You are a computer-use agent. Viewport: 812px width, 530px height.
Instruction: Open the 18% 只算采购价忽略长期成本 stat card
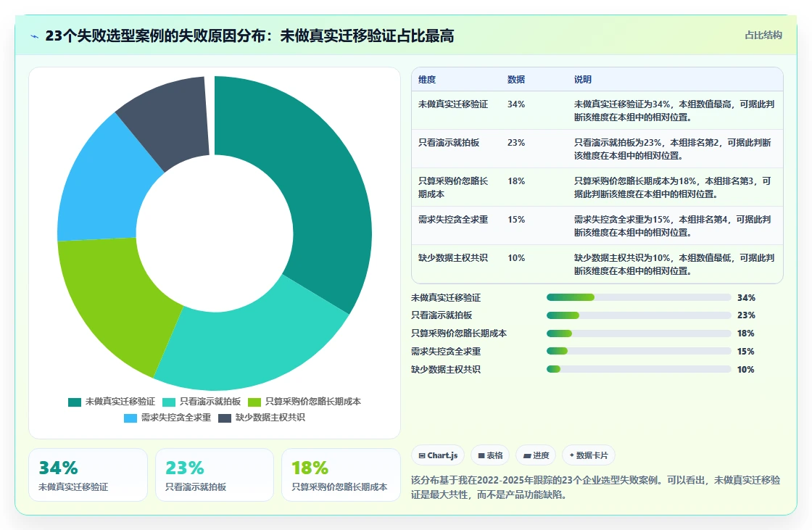[341, 475]
